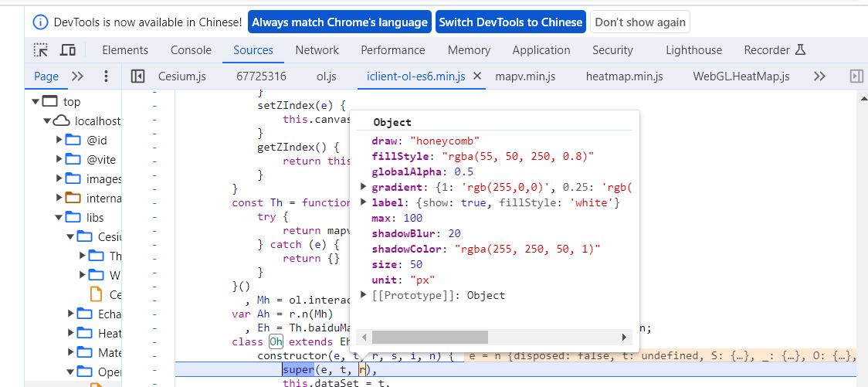
Task: Click the Mate folder icon
Action: point(85,353)
